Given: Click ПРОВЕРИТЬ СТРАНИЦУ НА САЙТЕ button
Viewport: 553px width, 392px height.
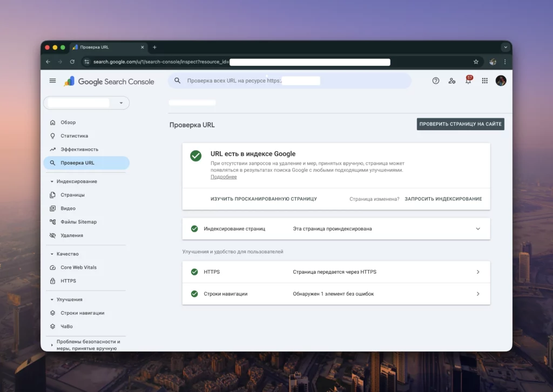Looking at the screenshot, I should tap(460, 124).
